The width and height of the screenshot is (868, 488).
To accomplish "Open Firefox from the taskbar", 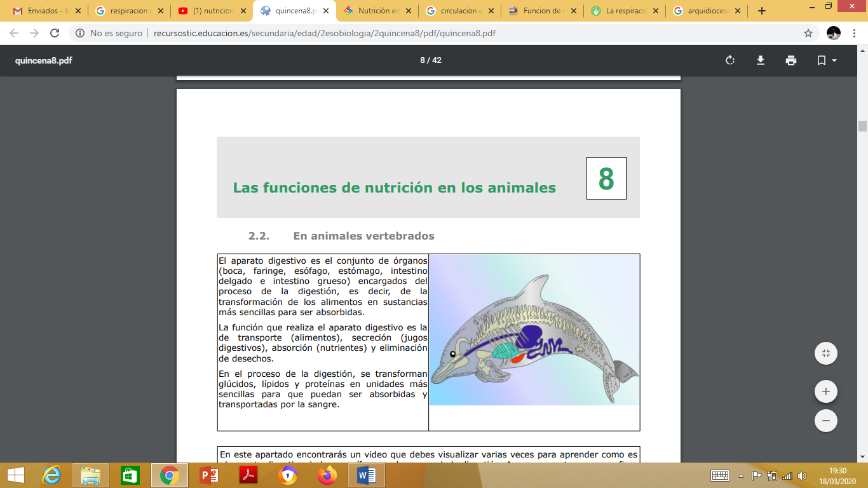I will (x=327, y=475).
